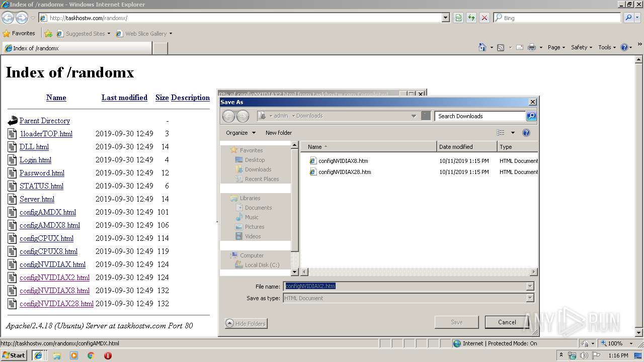The image size is (644, 362).
Task: Open Organize dropdown in Save As dialog
Action: tap(240, 133)
